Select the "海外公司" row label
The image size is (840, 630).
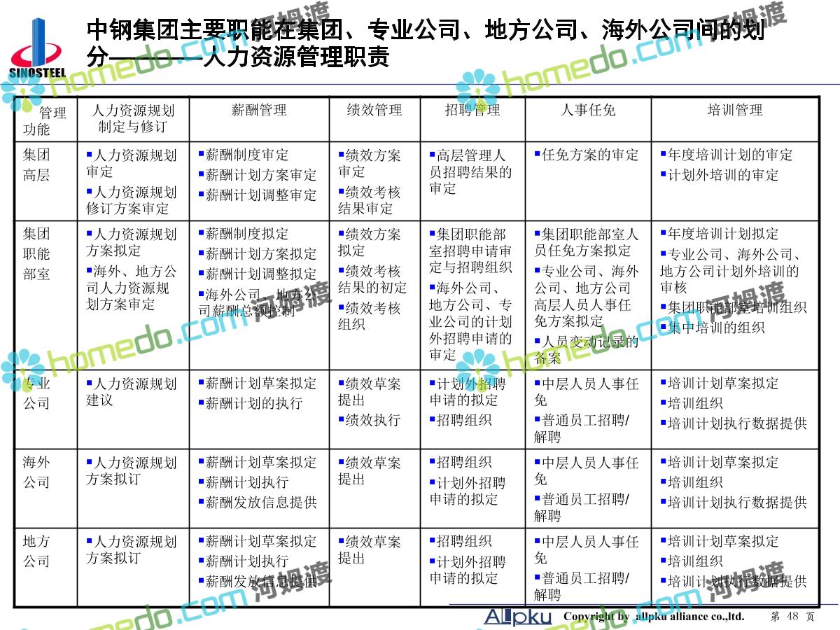[x=36, y=472]
